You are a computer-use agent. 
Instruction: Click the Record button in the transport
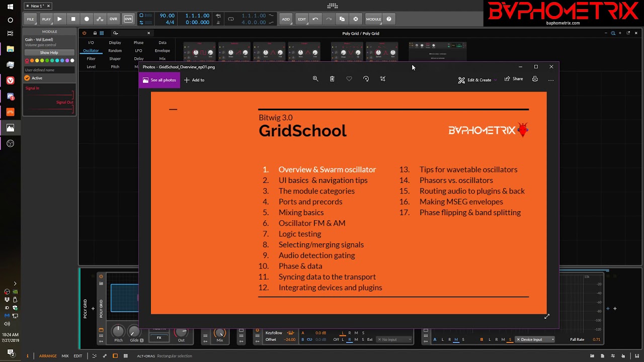[87, 19]
